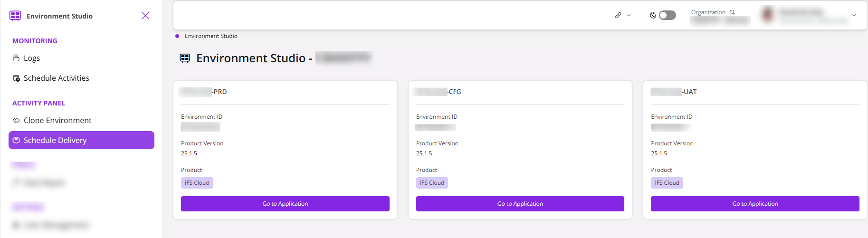868x238 pixels.
Task: Click the Schedule Activities clock icon
Action: tap(16, 78)
